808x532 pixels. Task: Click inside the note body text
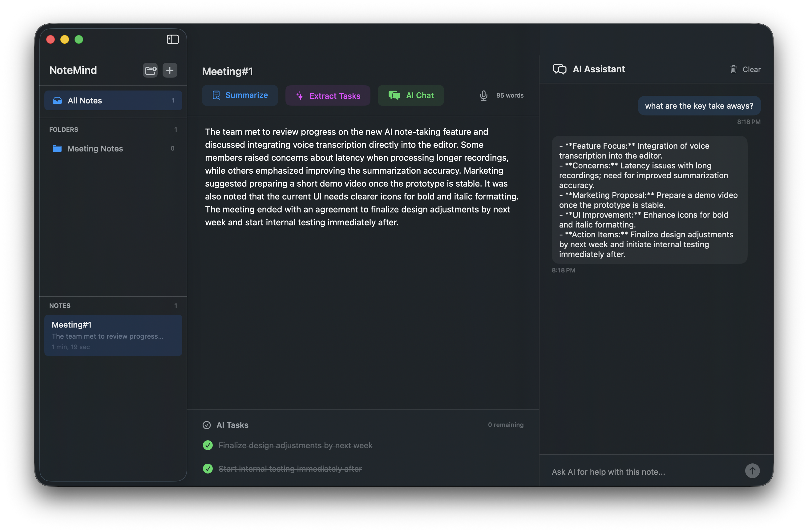click(362, 177)
